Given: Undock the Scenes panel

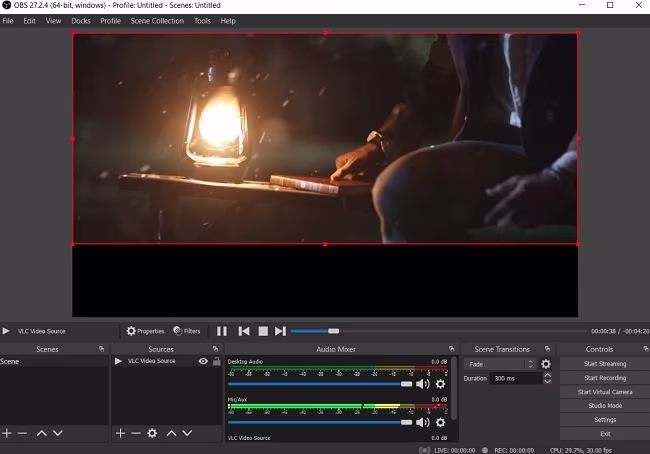Looking at the screenshot, I should (101, 349).
